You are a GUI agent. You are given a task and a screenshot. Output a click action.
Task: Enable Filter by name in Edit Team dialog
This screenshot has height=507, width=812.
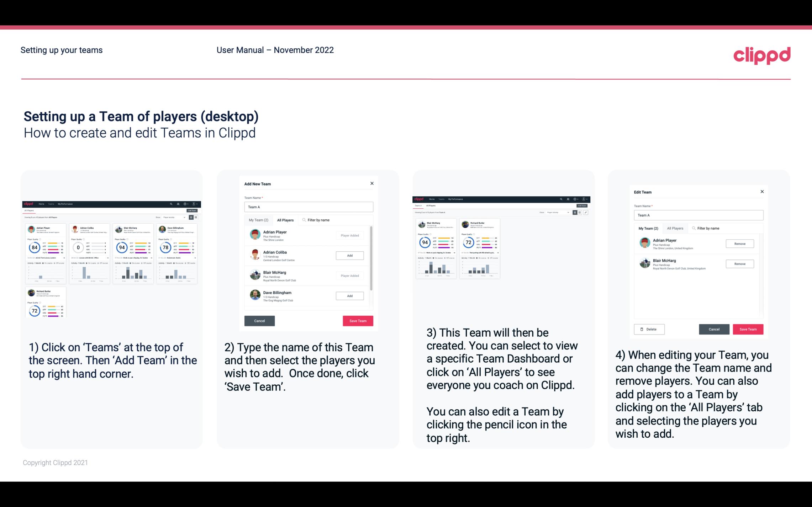(709, 228)
